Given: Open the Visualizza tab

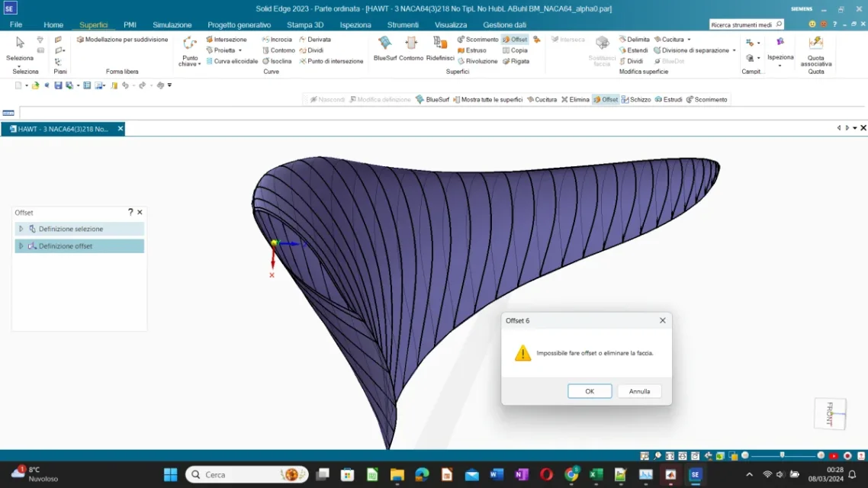Looking at the screenshot, I should (451, 25).
